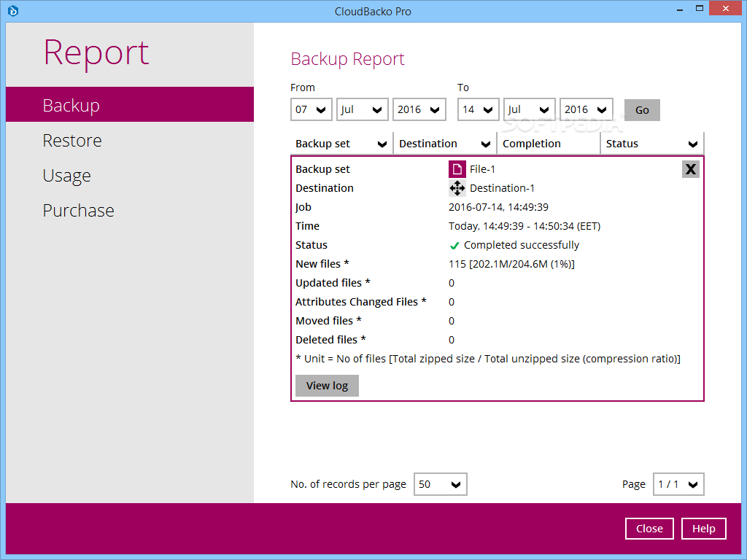Expand the Backup set column filter
The height and width of the screenshot is (560, 747).
coord(382,144)
